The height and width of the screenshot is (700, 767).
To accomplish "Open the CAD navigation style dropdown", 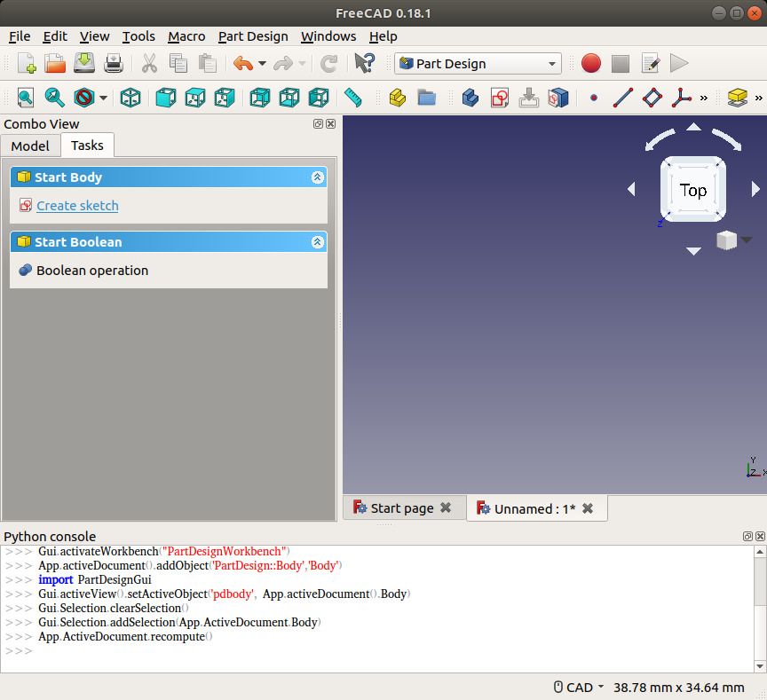I will [579, 688].
